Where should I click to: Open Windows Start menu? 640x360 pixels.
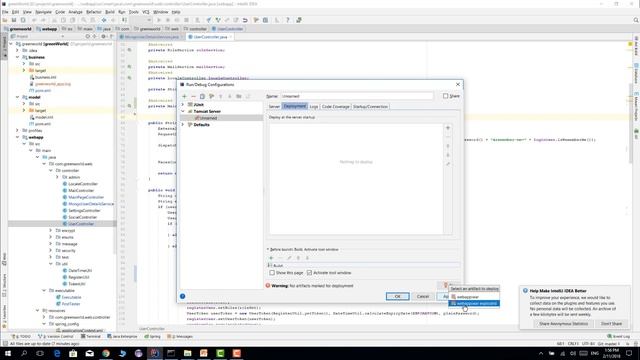[x=7, y=353]
